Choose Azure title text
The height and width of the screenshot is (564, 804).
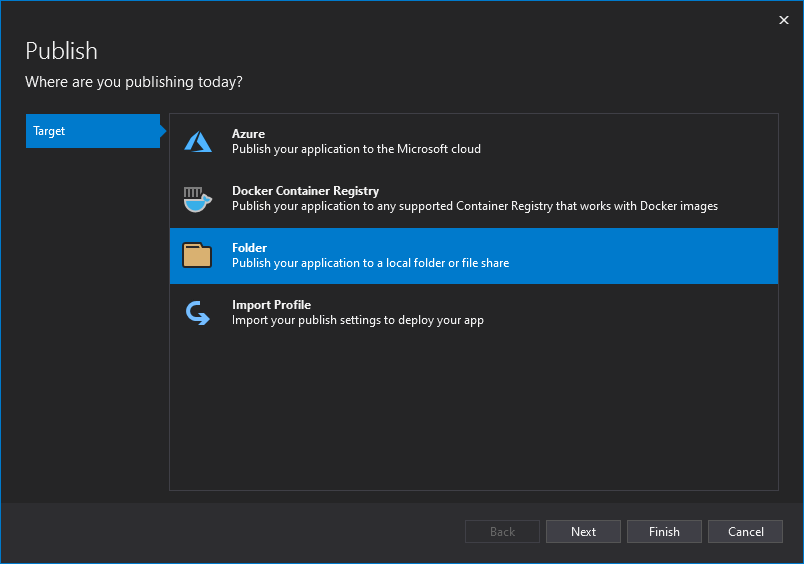click(248, 134)
